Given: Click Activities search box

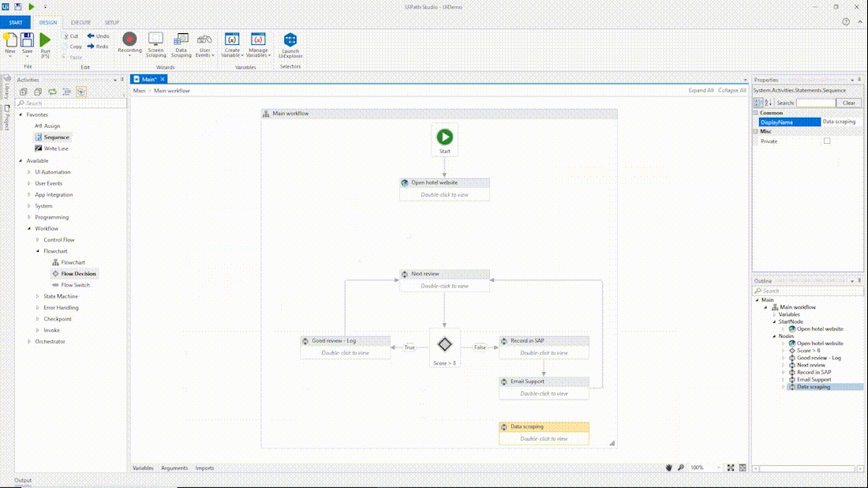Looking at the screenshot, I should pyautogui.click(x=71, y=103).
